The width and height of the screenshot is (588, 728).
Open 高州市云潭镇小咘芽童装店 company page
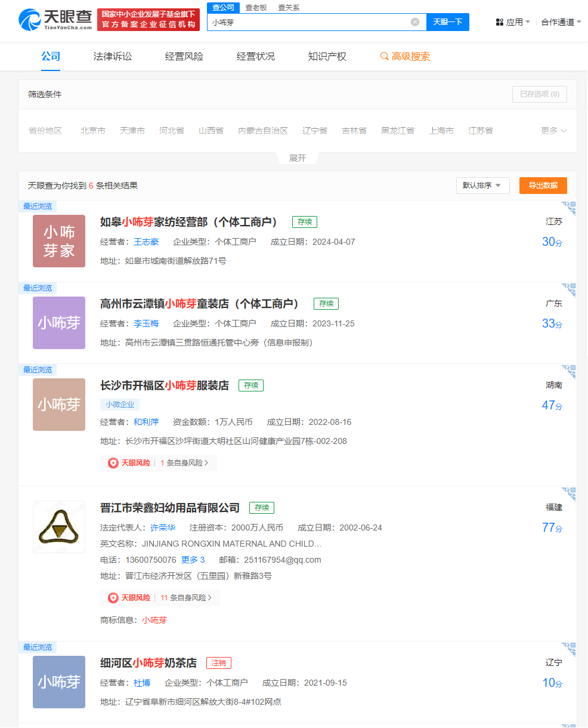pos(200,304)
